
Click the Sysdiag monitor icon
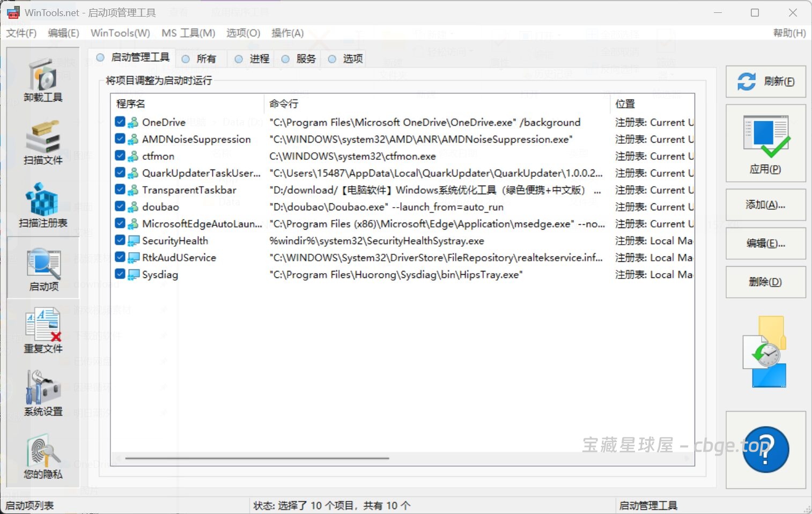134,275
